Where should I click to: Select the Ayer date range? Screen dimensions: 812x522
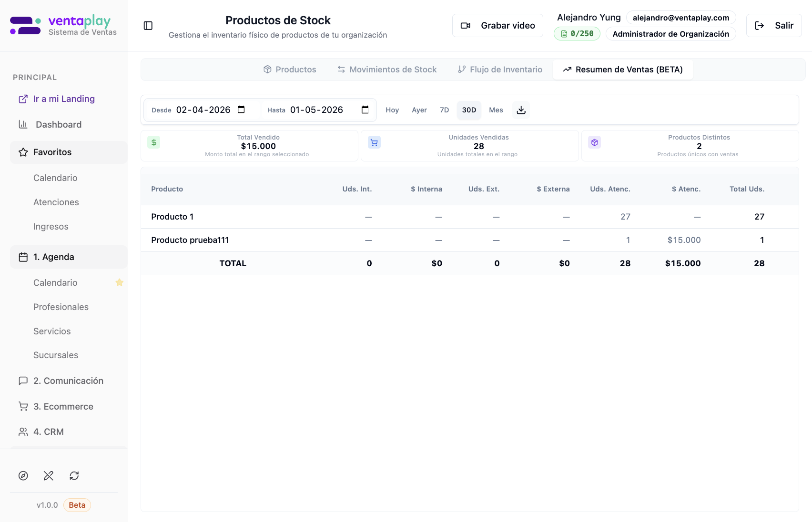419,110
